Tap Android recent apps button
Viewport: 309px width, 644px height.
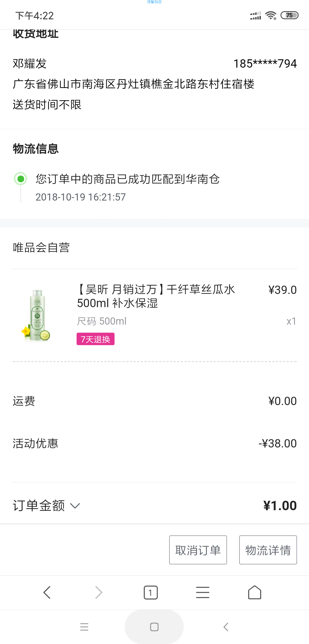tap(84, 627)
